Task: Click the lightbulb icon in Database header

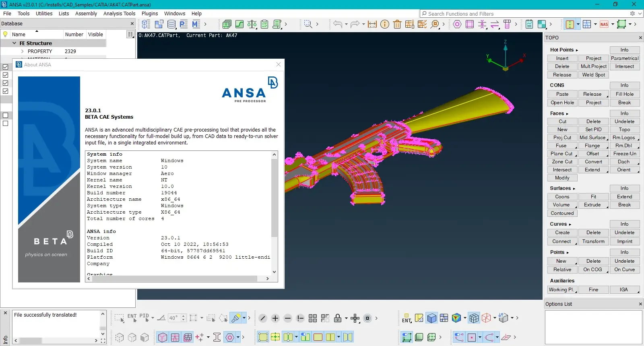Action: tap(5, 34)
